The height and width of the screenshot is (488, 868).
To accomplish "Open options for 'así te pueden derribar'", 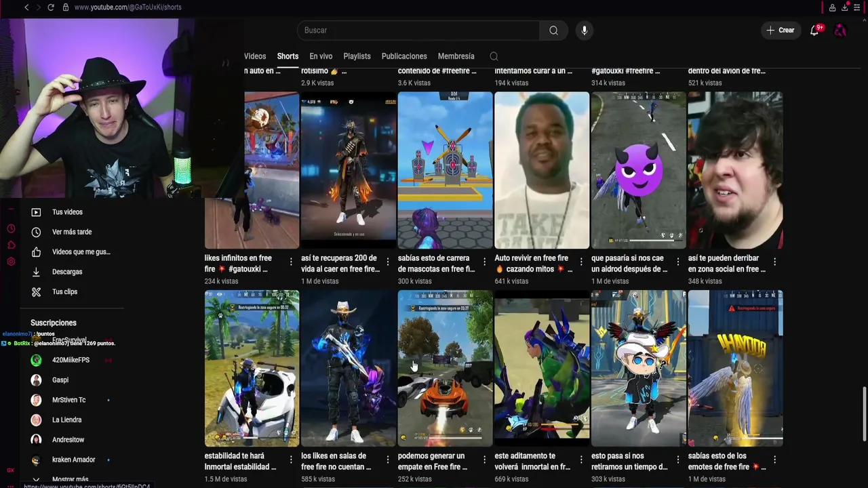I will click(774, 262).
